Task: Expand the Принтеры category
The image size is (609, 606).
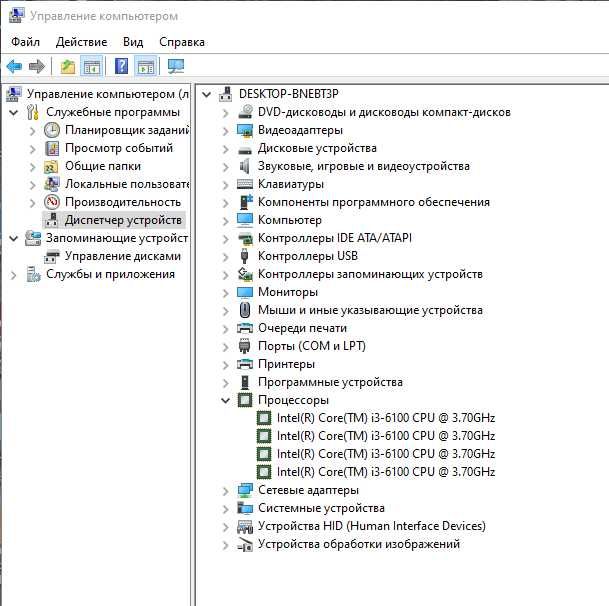Action: pyautogui.click(x=225, y=365)
